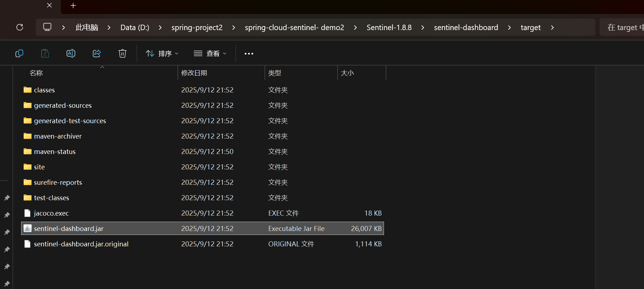Go to spring-cloud-sentinel- demo2 breadcrumb
Image resolution: width=644 pixels, height=289 pixels.
294,28
